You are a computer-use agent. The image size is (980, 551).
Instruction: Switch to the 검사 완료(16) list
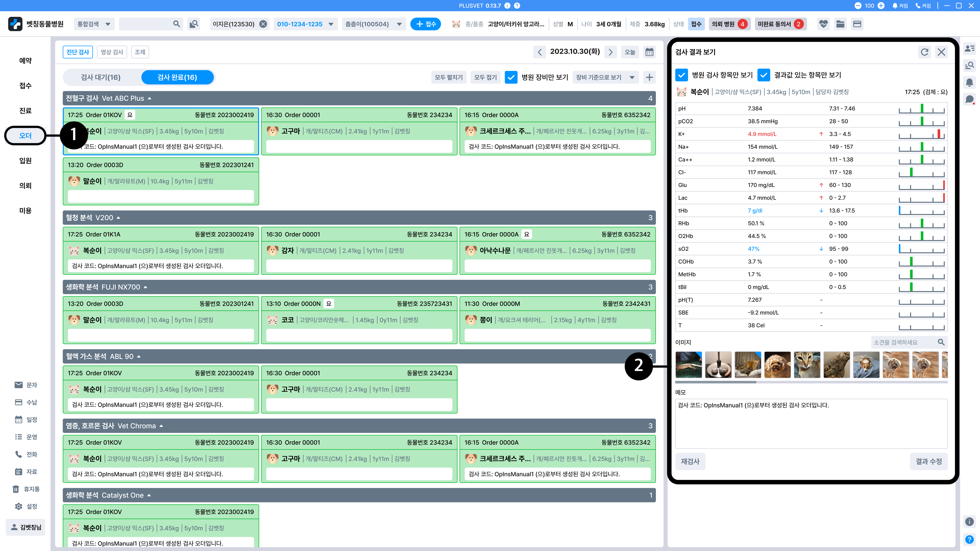click(x=177, y=77)
